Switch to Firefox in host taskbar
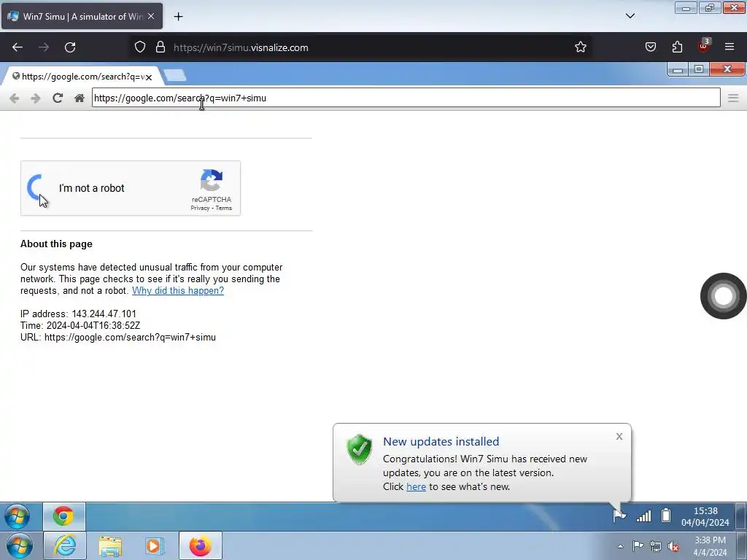 pos(200,545)
